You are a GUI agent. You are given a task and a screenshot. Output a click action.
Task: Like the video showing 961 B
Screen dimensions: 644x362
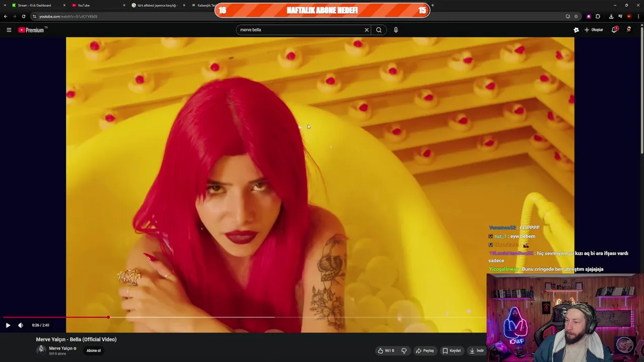pyautogui.click(x=386, y=350)
